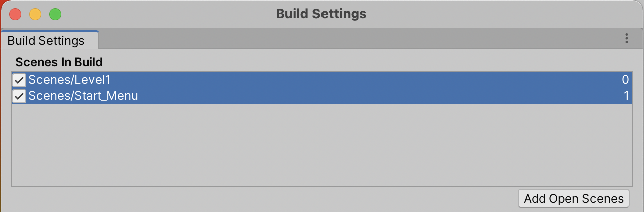
Task: Click empty title bar right of the title
Action: pyautogui.click(x=502, y=14)
